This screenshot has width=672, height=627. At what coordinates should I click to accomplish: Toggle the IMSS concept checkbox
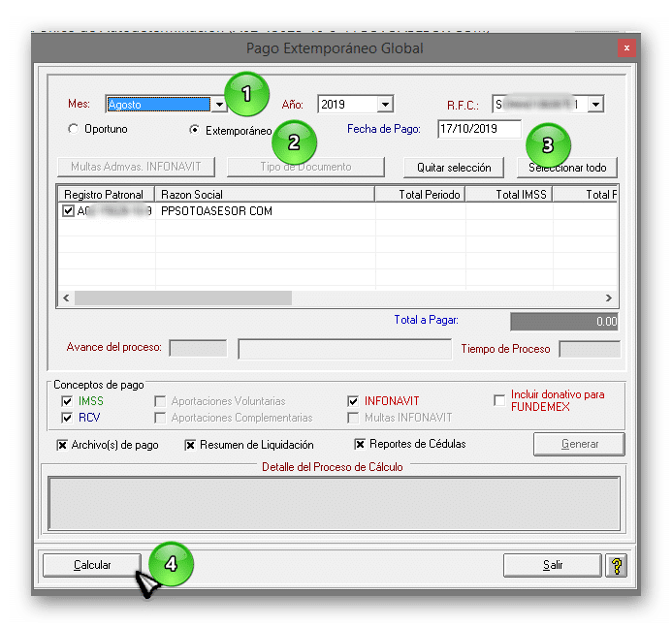pyautogui.click(x=67, y=401)
